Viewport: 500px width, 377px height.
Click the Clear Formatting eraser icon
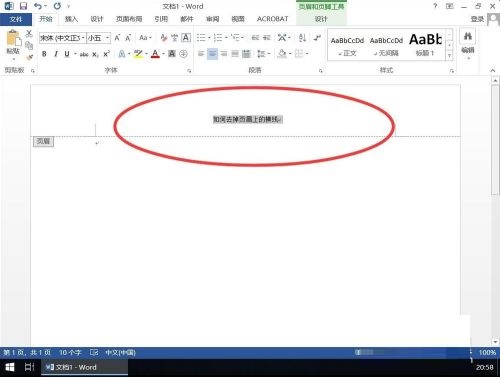[x=164, y=38]
